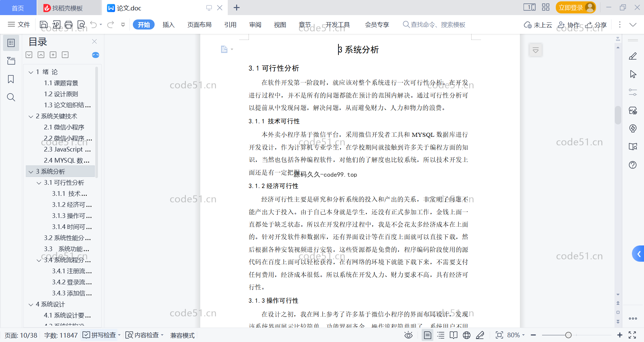Viewport: 644px width, 342px height.
Task: Click the zoom in plus button
Action: (x=620, y=335)
